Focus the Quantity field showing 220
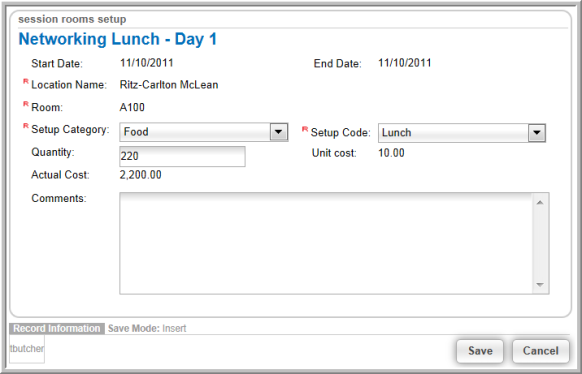Viewport: 582px width, 374px height. point(182,156)
